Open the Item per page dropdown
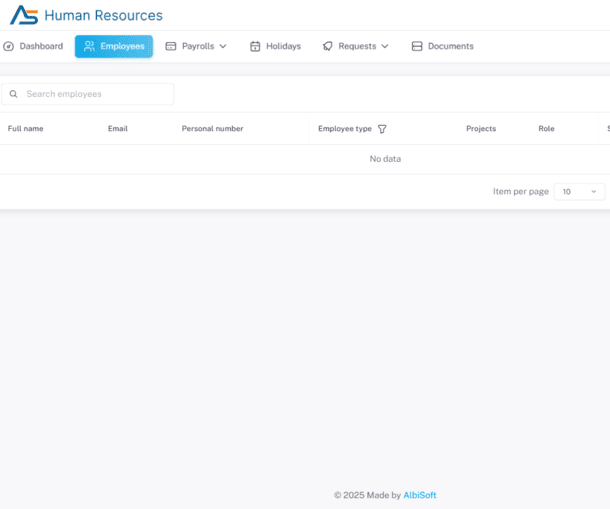The height and width of the screenshot is (509, 610). 579,191
